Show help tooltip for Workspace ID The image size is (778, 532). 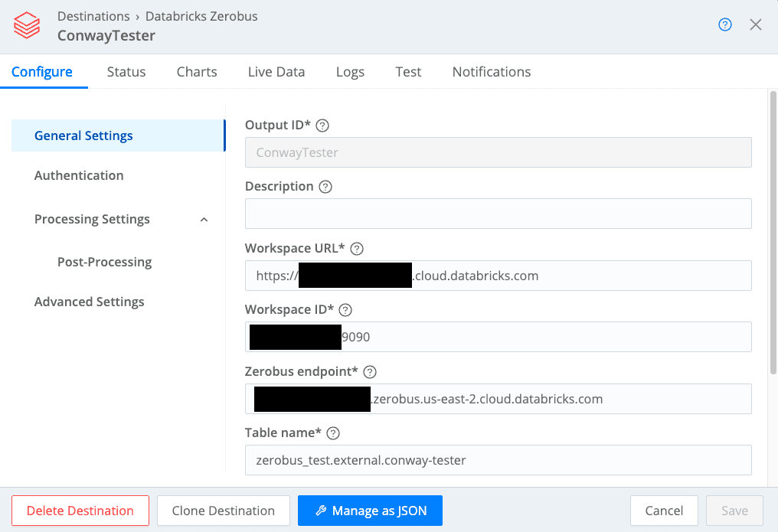coord(345,310)
